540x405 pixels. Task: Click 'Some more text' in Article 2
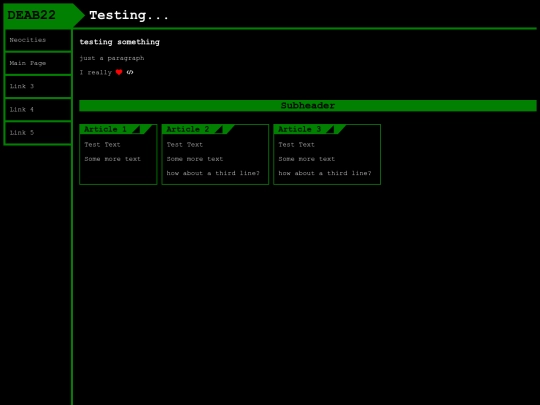tap(195, 159)
